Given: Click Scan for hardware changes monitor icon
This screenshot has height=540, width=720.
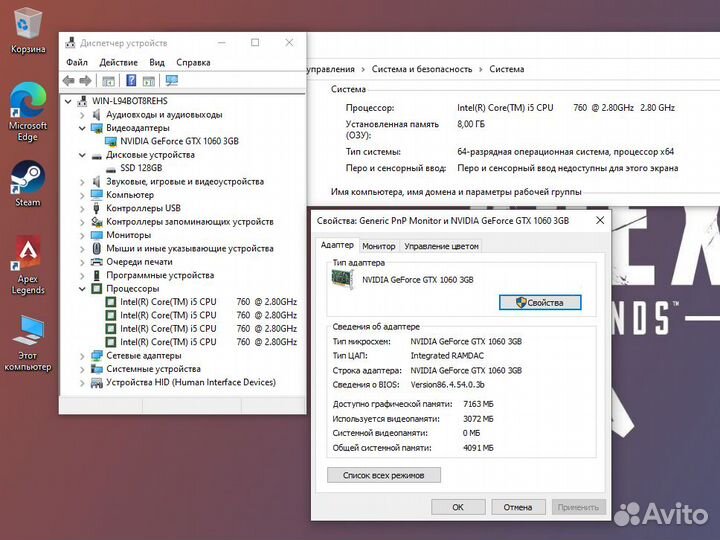Looking at the screenshot, I should coord(172,81).
